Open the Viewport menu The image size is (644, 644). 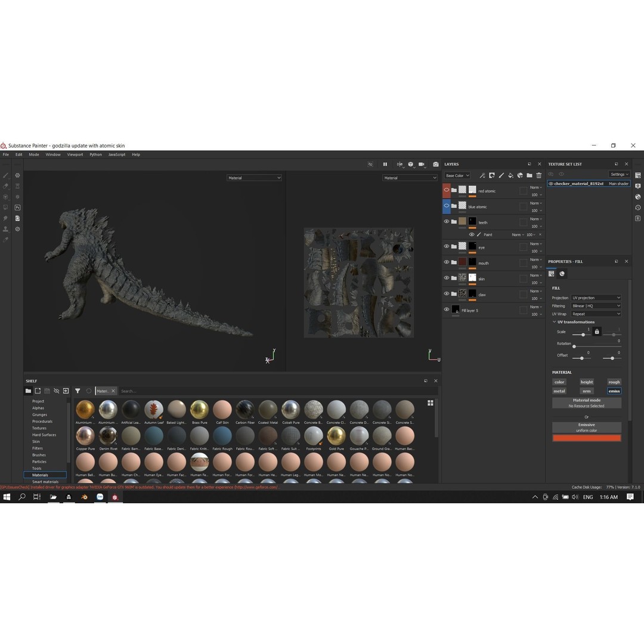(75, 154)
